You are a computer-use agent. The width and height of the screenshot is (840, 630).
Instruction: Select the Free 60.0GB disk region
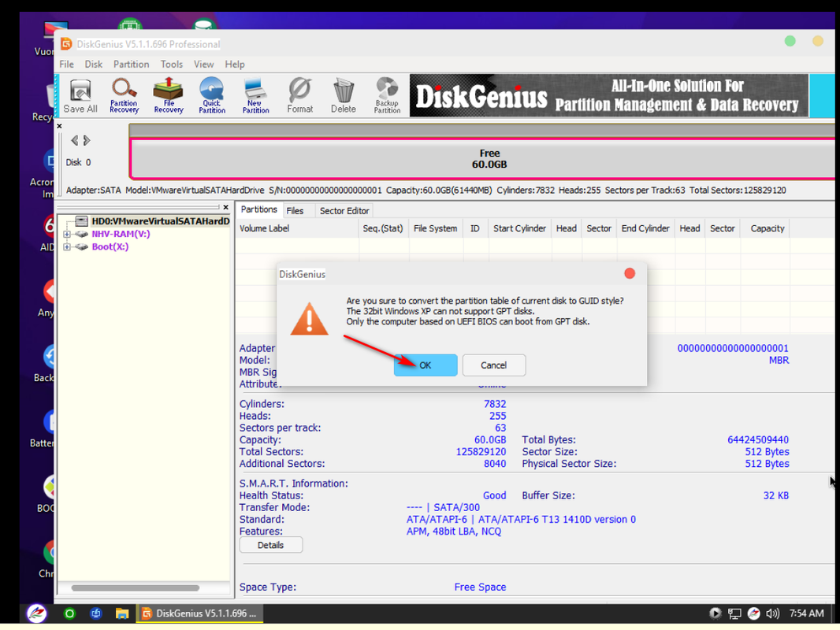pos(484,158)
